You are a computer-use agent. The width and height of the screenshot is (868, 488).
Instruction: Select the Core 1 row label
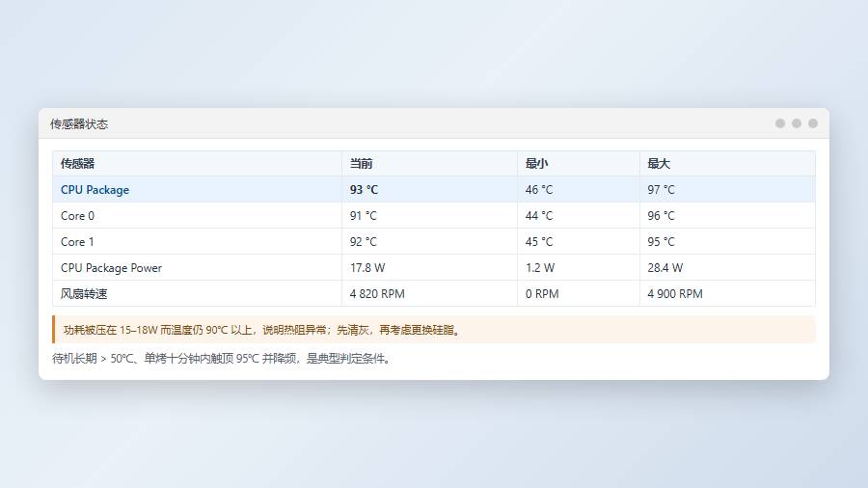(x=77, y=242)
